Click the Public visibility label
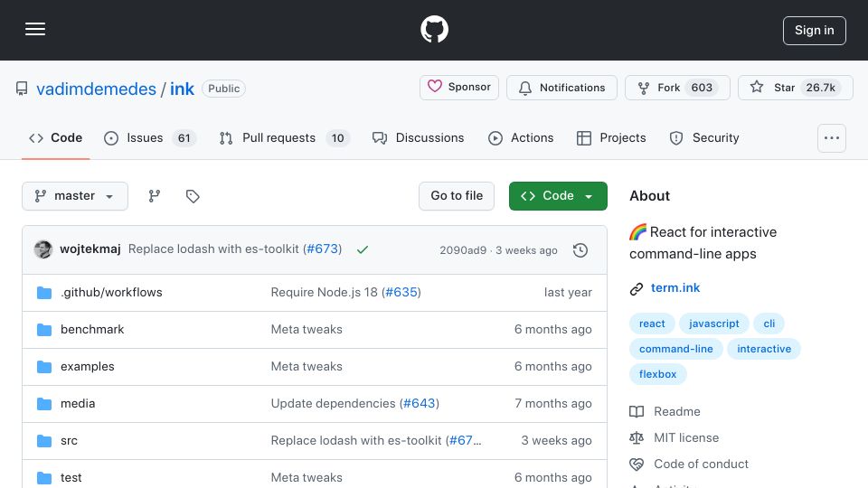 (223, 89)
